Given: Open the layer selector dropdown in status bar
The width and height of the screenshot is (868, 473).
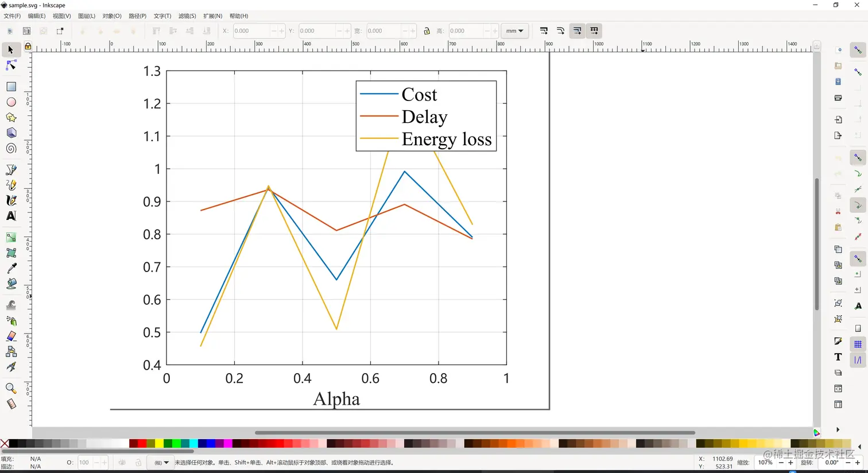Looking at the screenshot, I should 161,463.
